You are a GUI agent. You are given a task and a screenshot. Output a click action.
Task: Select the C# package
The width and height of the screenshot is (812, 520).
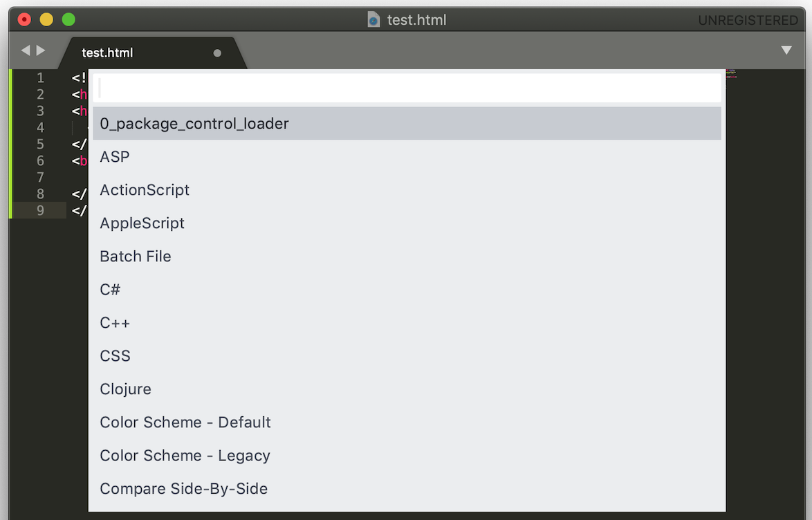[x=407, y=289]
